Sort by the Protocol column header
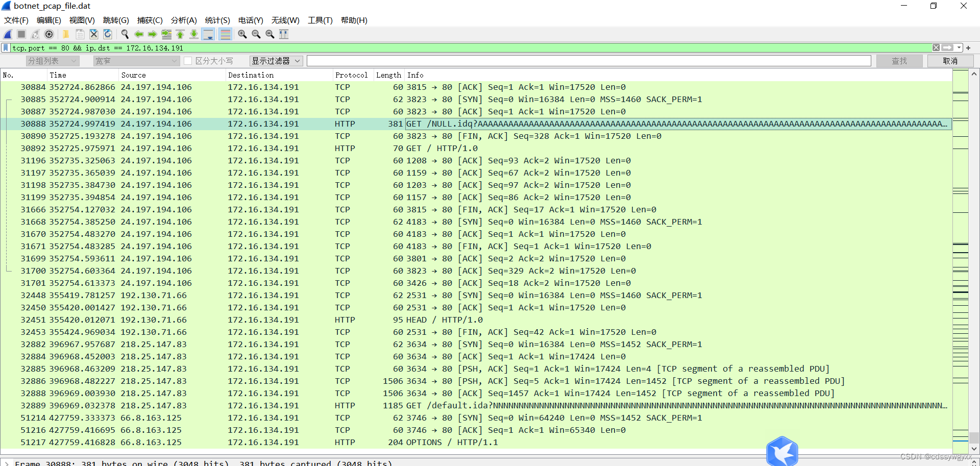This screenshot has height=466, width=980. [x=353, y=75]
